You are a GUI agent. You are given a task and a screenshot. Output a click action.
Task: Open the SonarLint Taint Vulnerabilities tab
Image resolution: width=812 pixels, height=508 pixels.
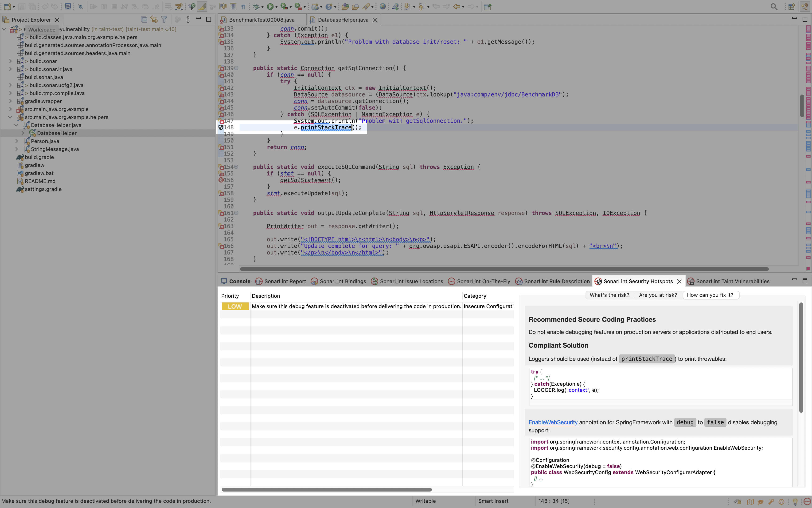coord(728,281)
